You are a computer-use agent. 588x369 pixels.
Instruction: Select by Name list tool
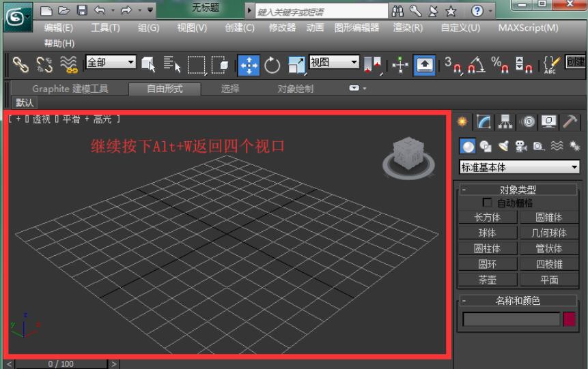tap(172, 65)
